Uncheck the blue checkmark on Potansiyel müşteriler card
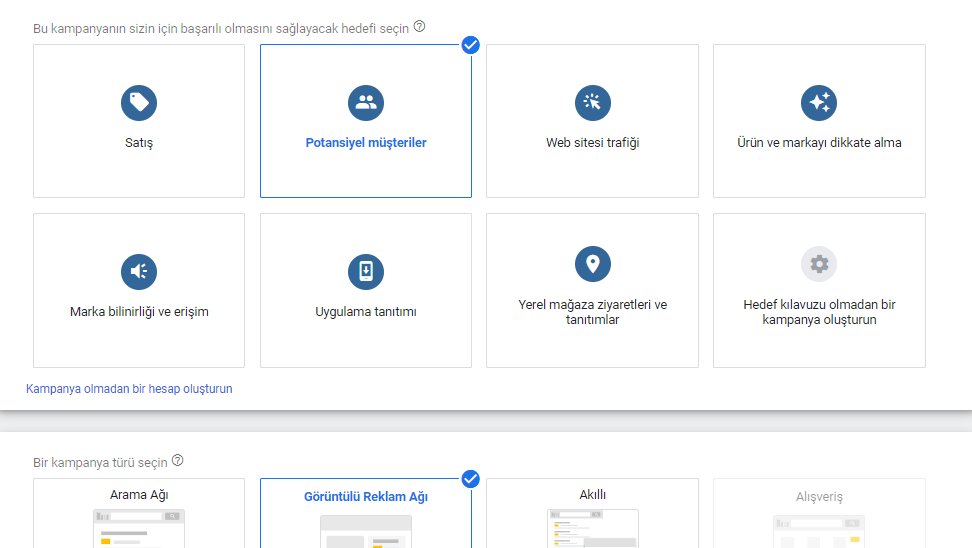This screenshot has height=548, width=972. click(x=471, y=45)
